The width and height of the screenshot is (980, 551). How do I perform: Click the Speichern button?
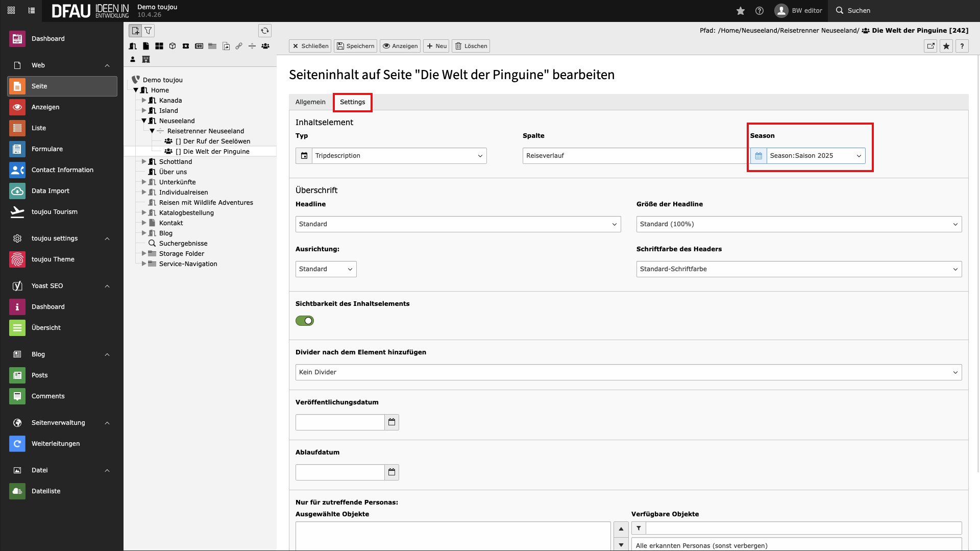(x=355, y=46)
